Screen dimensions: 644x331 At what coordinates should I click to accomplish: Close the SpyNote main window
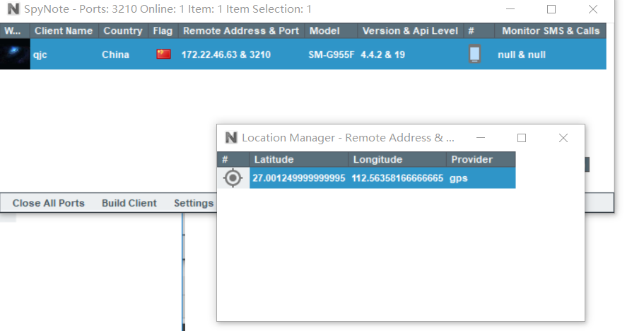[x=592, y=9]
